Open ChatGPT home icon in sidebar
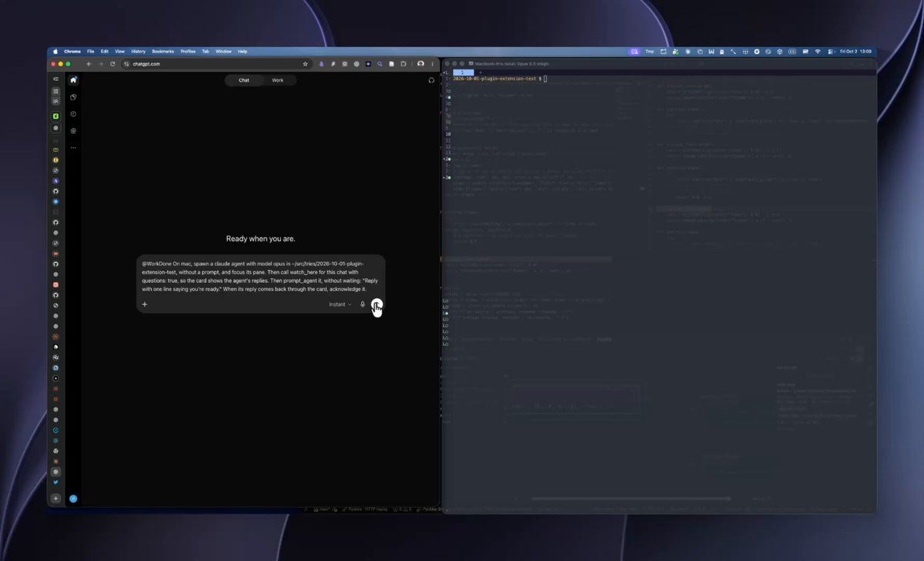The image size is (924, 561). 73,80
